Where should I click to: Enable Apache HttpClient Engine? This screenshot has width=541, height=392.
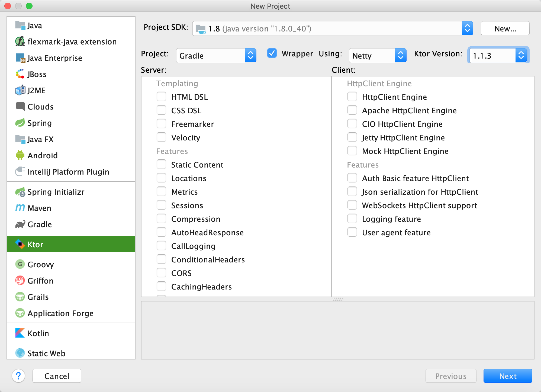coord(352,110)
